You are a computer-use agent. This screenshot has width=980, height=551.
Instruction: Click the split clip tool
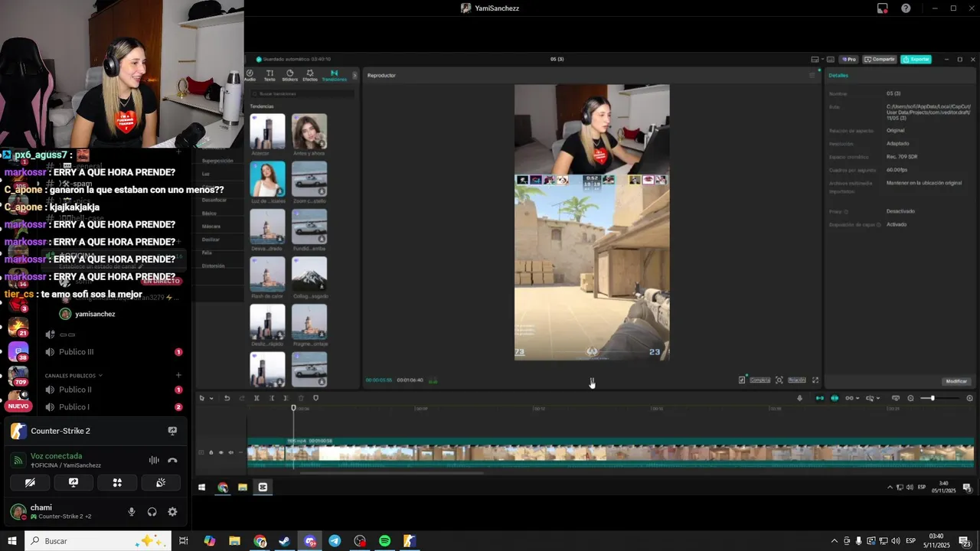(x=256, y=398)
